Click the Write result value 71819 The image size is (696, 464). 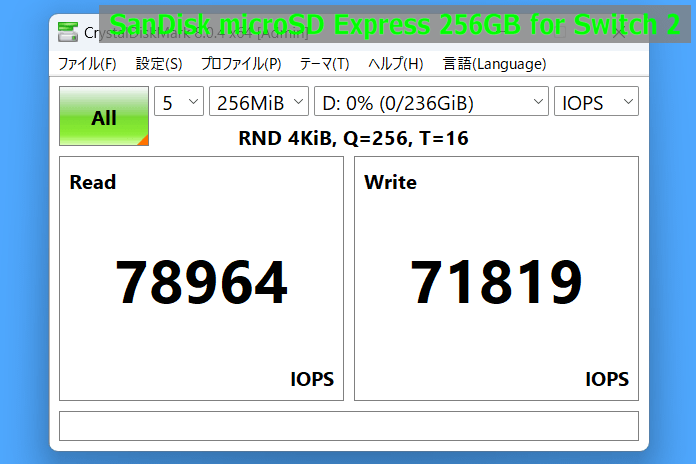pyautogui.click(x=496, y=282)
